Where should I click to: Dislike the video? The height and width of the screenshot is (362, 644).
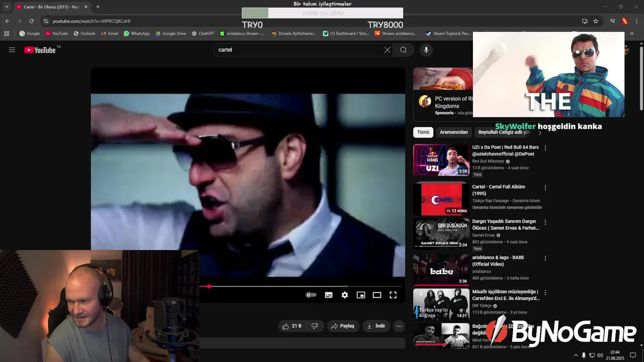315,326
